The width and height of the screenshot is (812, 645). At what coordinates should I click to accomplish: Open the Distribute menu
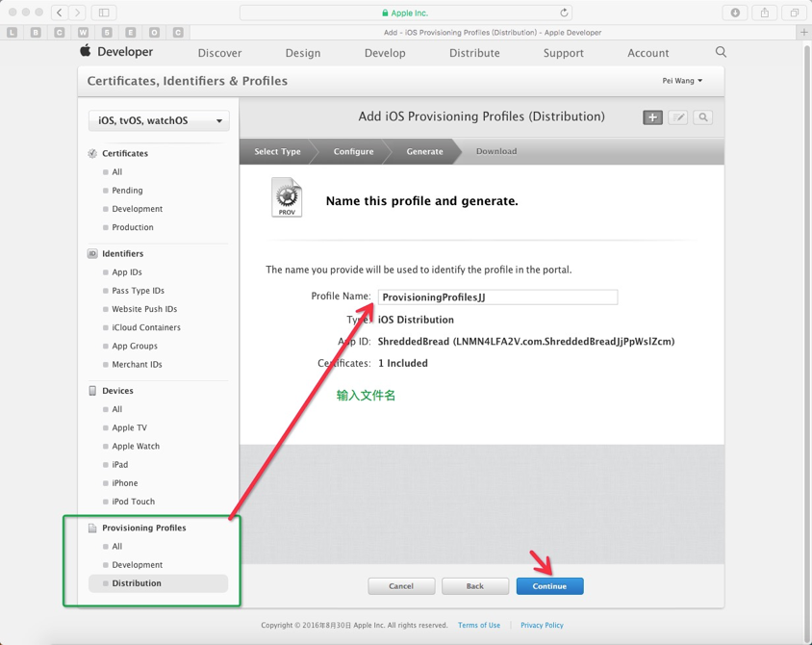click(x=474, y=53)
